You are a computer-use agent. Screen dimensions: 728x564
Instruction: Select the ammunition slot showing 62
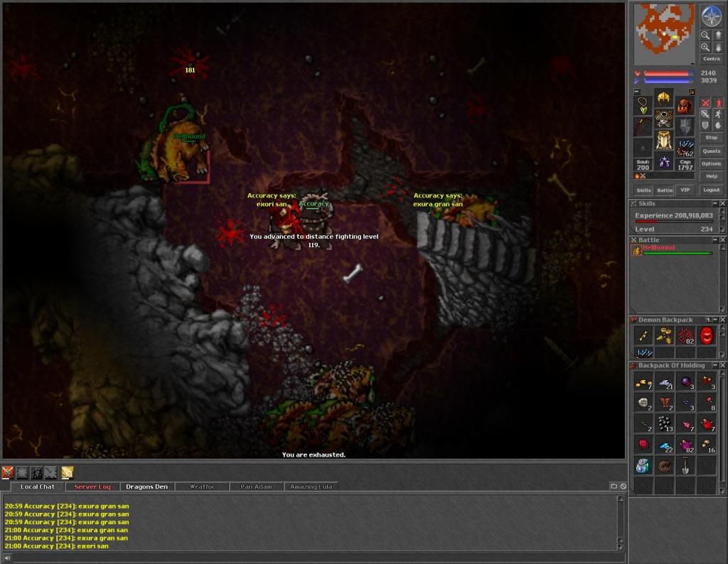coord(685,148)
